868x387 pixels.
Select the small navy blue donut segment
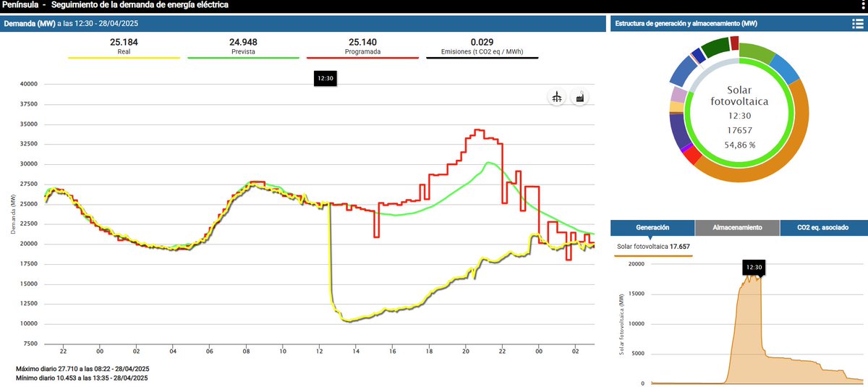[698, 56]
